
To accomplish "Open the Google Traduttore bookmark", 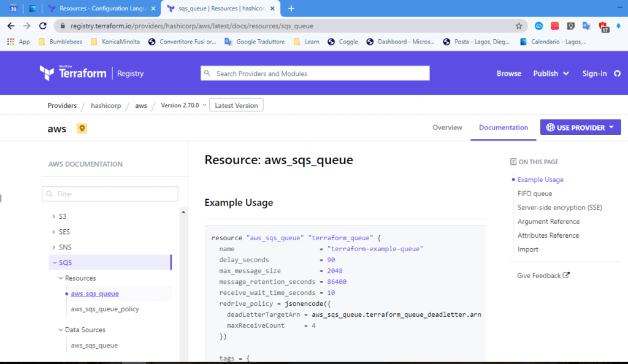I will (x=255, y=42).
